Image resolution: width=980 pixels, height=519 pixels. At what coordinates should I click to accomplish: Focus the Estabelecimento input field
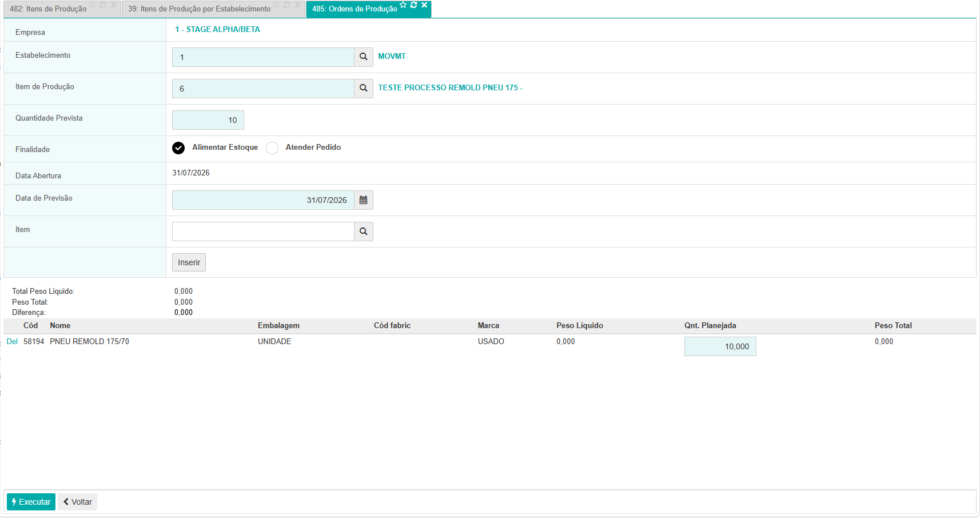pyautogui.click(x=263, y=57)
